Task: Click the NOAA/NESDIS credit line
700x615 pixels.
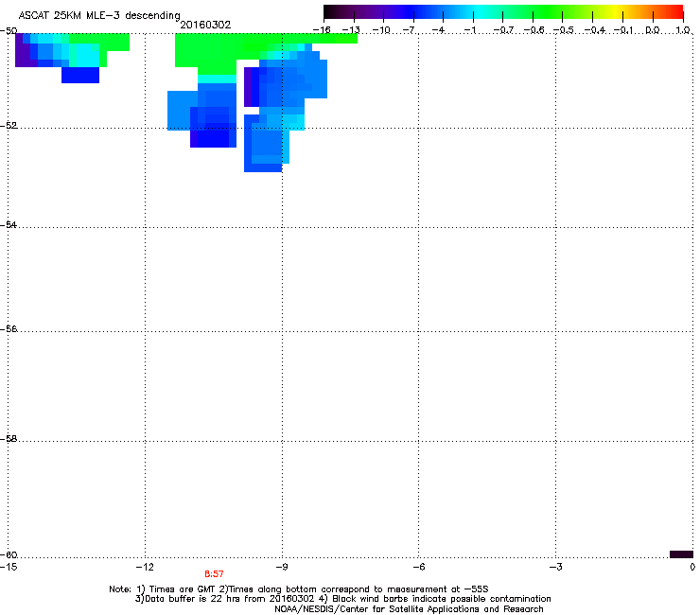Action: coord(409,609)
